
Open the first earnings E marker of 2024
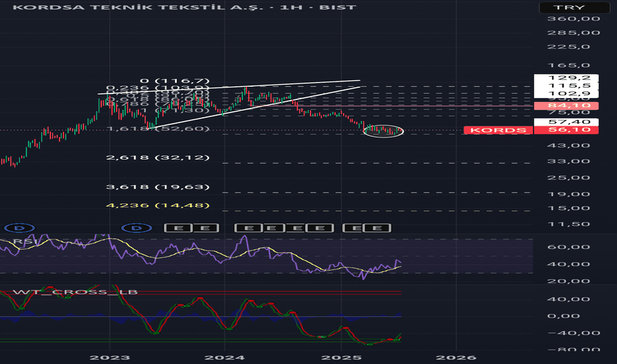point(248,228)
